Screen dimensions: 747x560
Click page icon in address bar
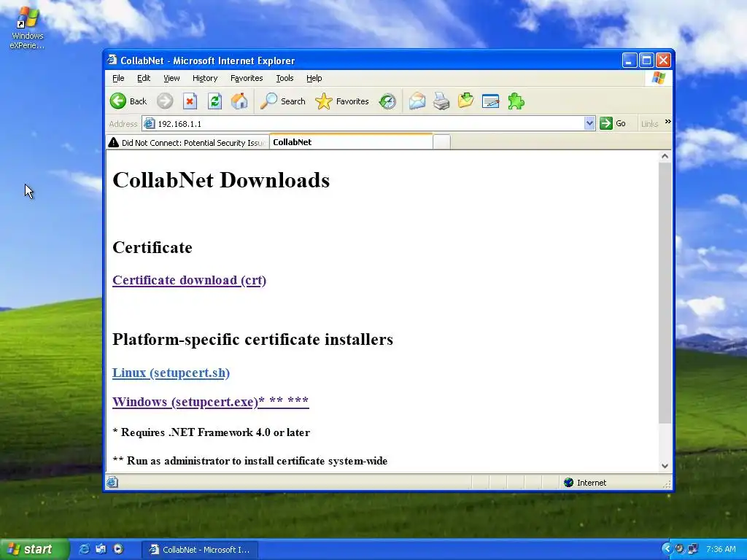[150, 123]
